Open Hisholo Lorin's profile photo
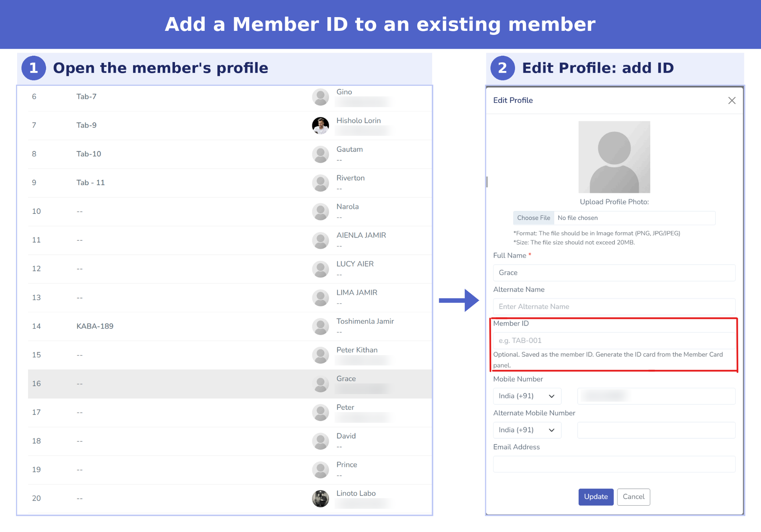Image resolution: width=761 pixels, height=532 pixels. click(x=320, y=126)
